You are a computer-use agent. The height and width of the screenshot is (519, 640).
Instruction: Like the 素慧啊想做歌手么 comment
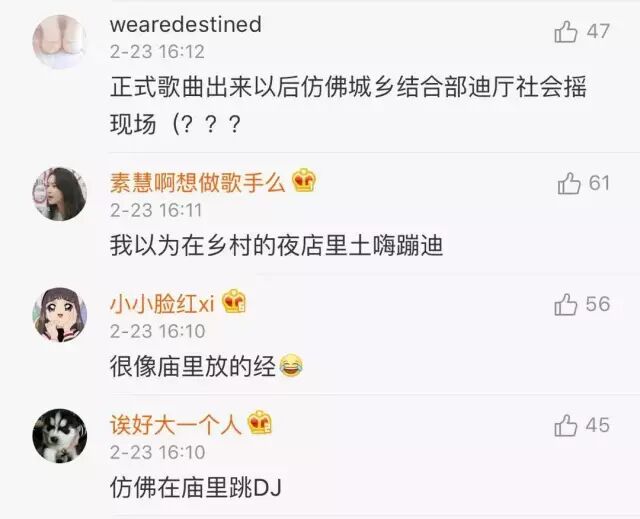pyautogui.click(x=569, y=183)
